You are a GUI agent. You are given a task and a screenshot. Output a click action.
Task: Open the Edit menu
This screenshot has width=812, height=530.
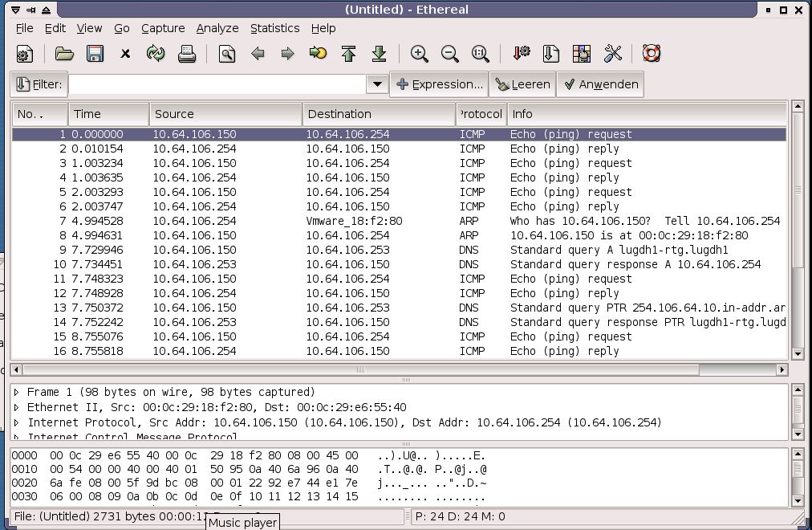[55, 28]
